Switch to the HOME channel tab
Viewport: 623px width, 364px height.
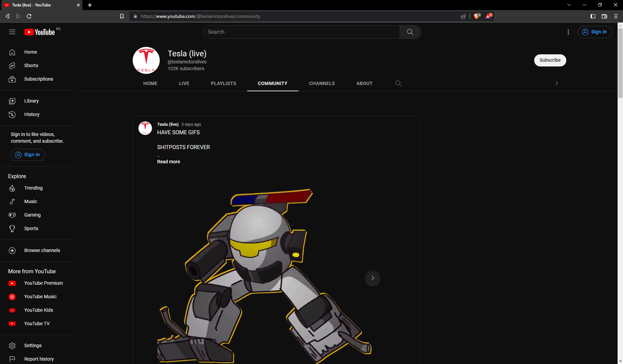tap(150, 83)
